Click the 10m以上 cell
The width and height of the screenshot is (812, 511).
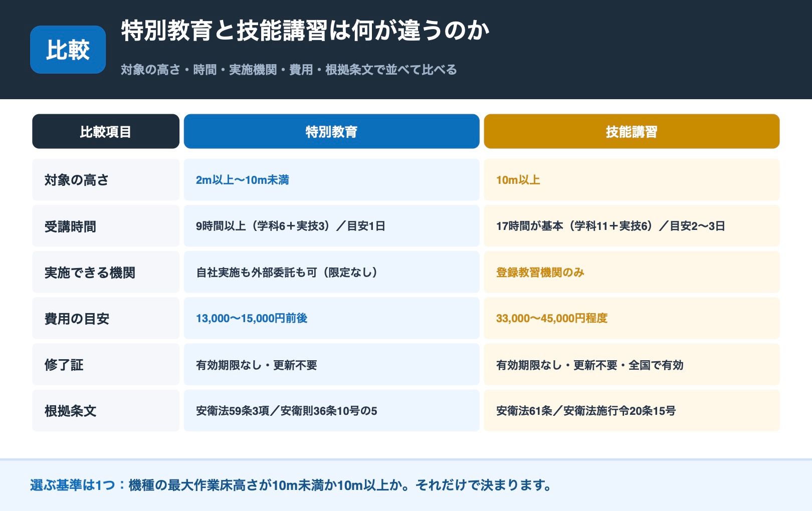coord(632,180)
